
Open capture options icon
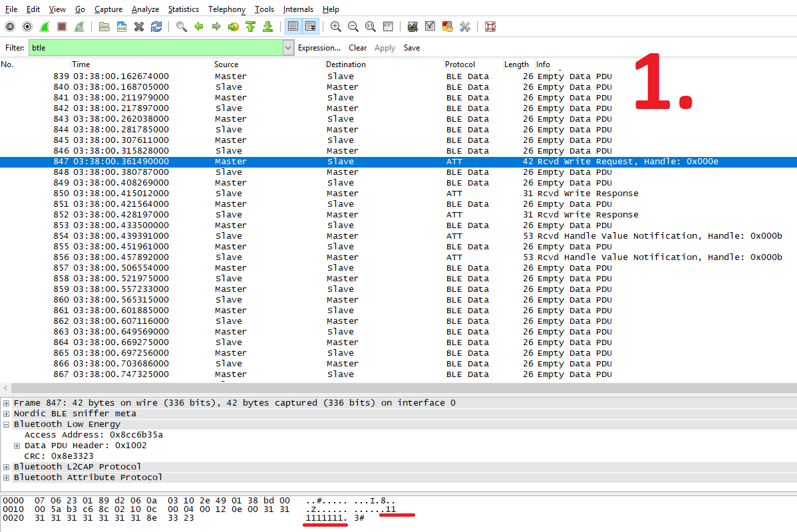coord(27,27)
